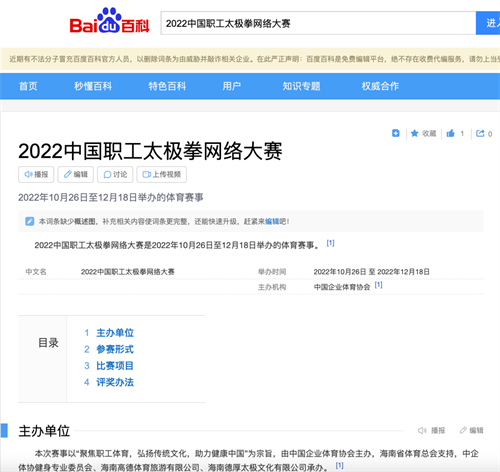
Task: Open the 秒懂百科 navigation tab
Action: point(93,86)
